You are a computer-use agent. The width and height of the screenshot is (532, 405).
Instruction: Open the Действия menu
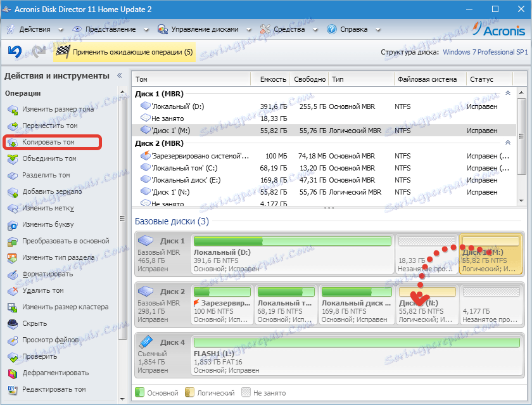[35, 30]
